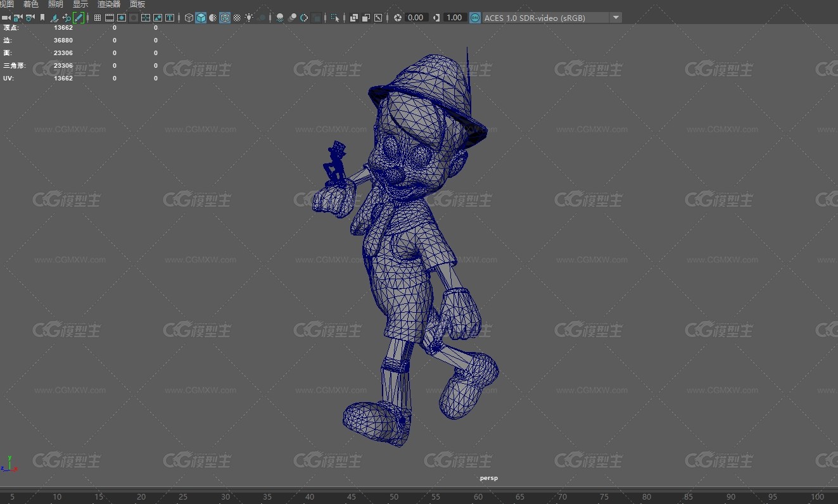Viewport: 838px width, 504px height.
Task: Click the Motion Blur icon
Action: (293, 18)
